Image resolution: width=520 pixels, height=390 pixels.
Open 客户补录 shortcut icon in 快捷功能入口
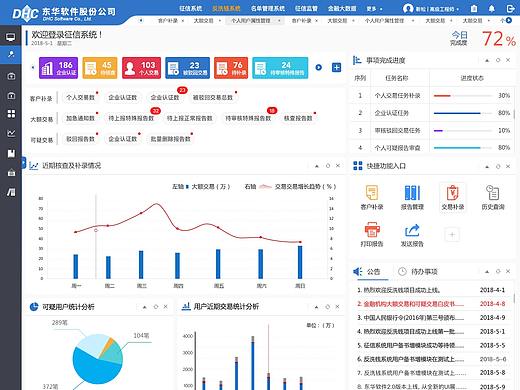click(372, 197)
